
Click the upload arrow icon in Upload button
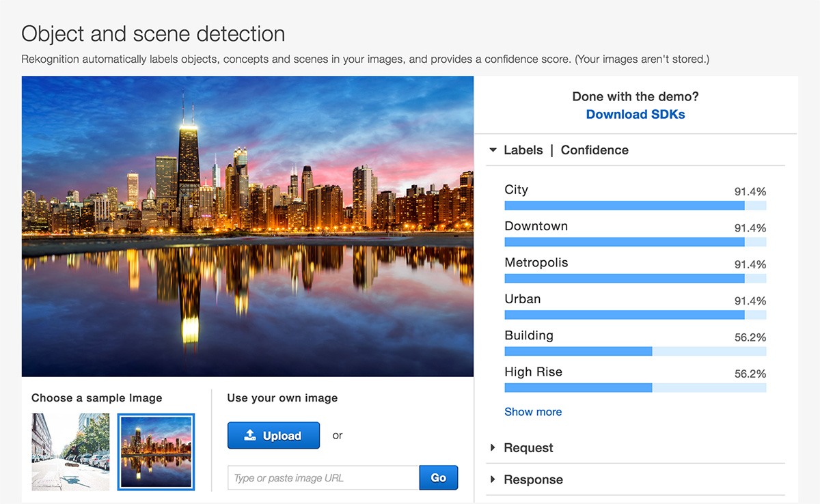click(x=250, y=436)
